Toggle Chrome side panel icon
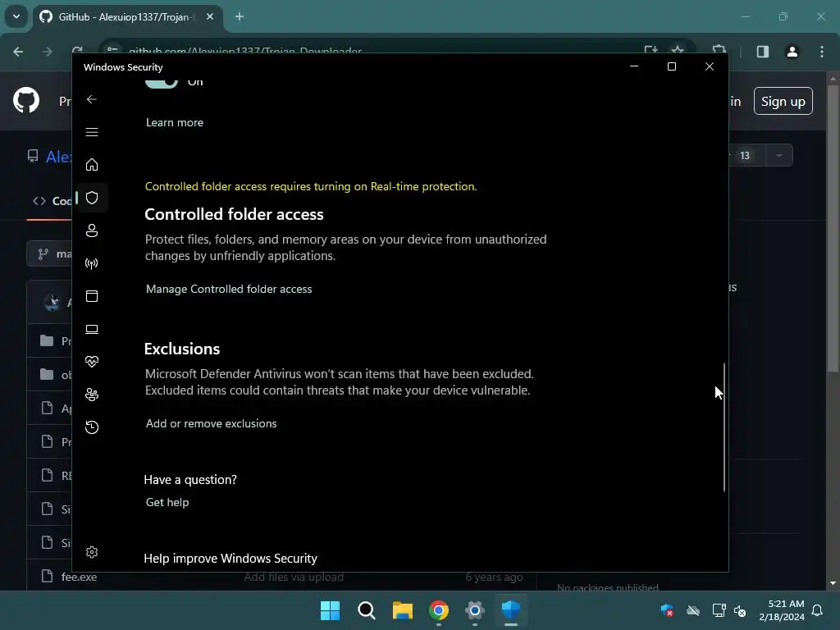The width and height of the screenshot is (840, 630). 763,52
